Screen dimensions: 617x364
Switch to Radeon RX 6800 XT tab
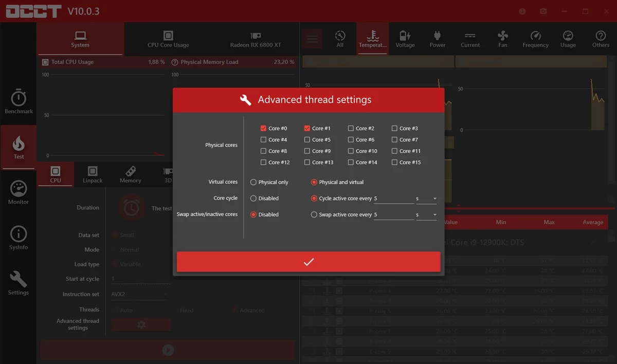click(256, 39)
